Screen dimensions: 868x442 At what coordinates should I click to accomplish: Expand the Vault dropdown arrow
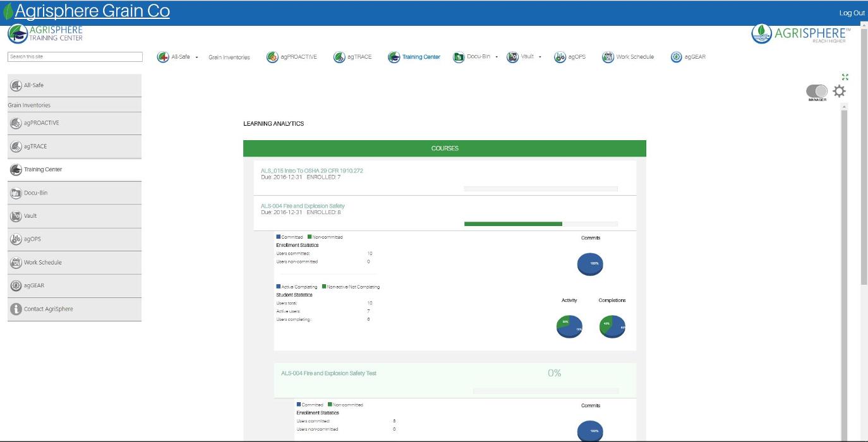tap(540, 57)
